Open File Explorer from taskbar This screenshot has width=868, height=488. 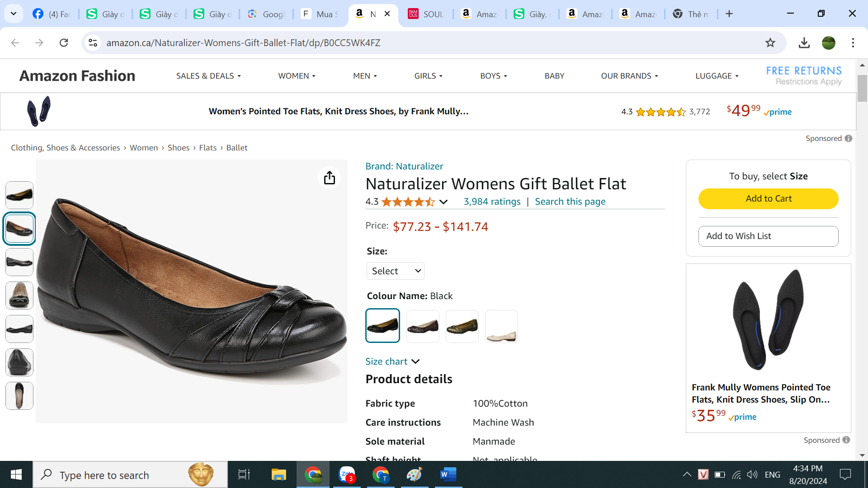tap(278, 474)
